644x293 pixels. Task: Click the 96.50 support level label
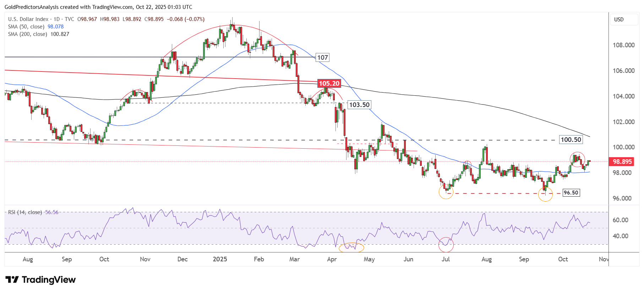coord(571,193)
